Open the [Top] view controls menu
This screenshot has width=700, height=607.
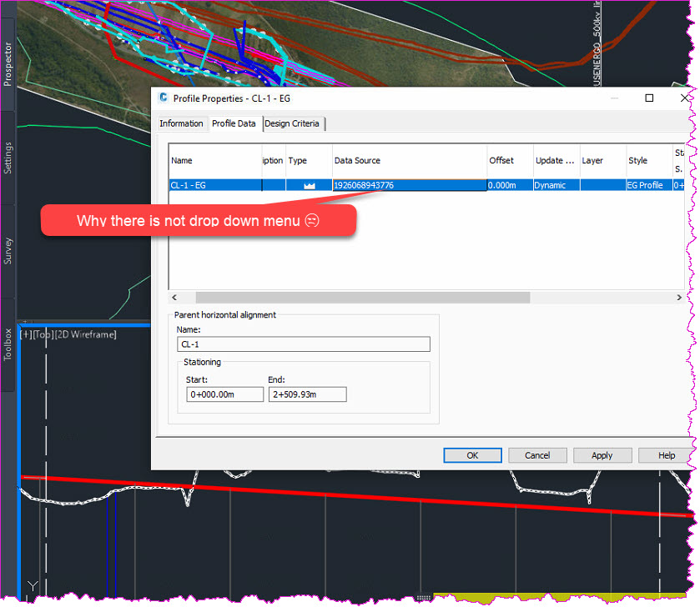click(x=43, y=334)
